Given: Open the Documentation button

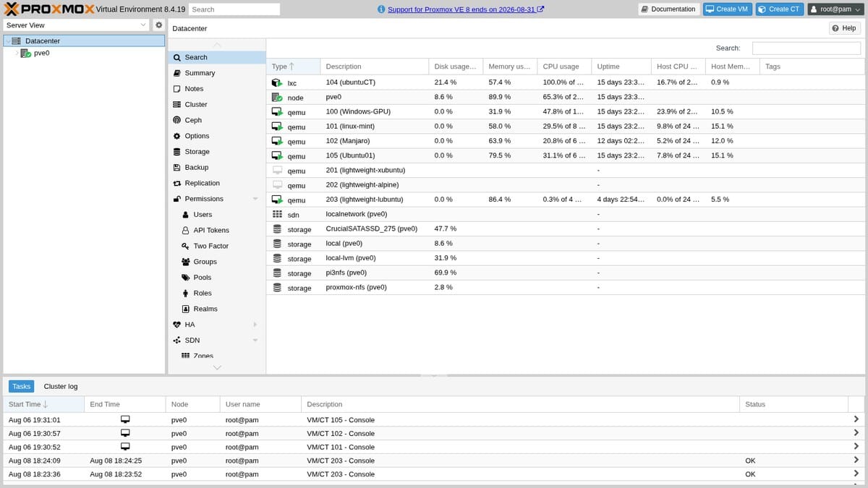Looking at the screenshot, I should click(x=668, y=9).
